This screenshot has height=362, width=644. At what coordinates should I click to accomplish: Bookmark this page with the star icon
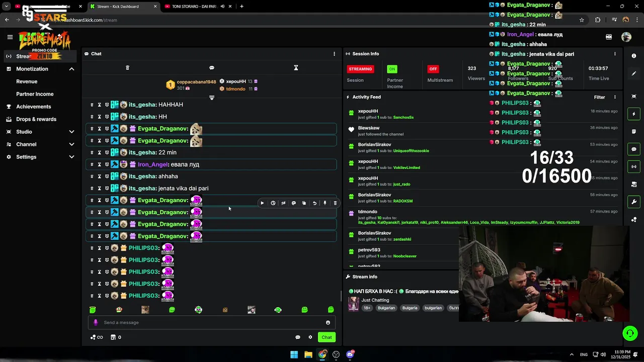coord(582,20)
